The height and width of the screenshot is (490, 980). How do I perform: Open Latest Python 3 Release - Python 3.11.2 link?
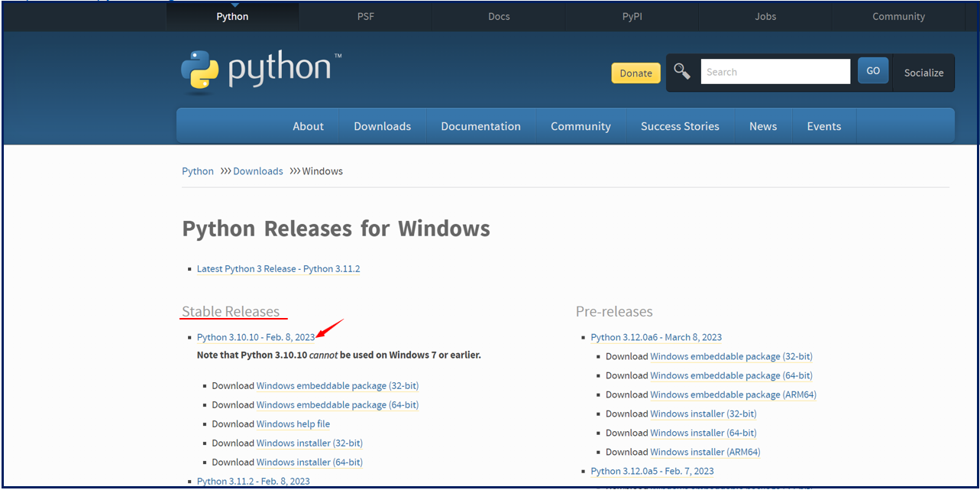point(278,269)
